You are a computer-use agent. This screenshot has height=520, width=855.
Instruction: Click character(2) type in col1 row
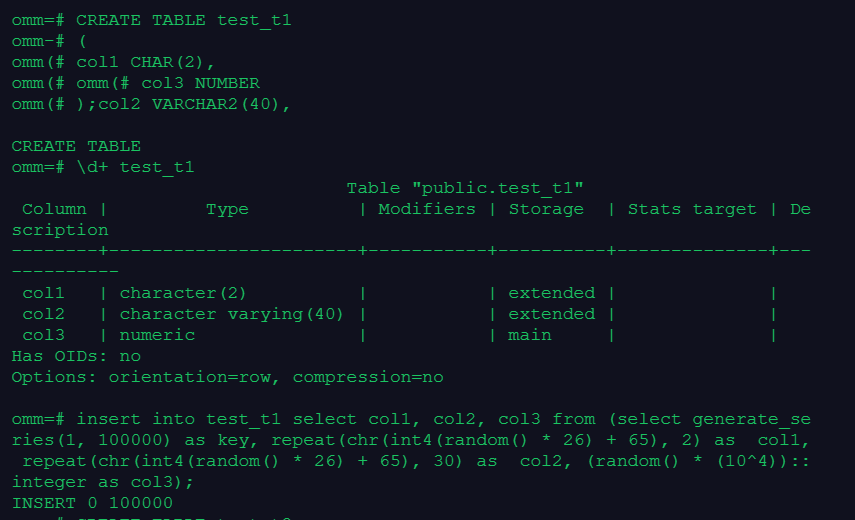(183, 293)
